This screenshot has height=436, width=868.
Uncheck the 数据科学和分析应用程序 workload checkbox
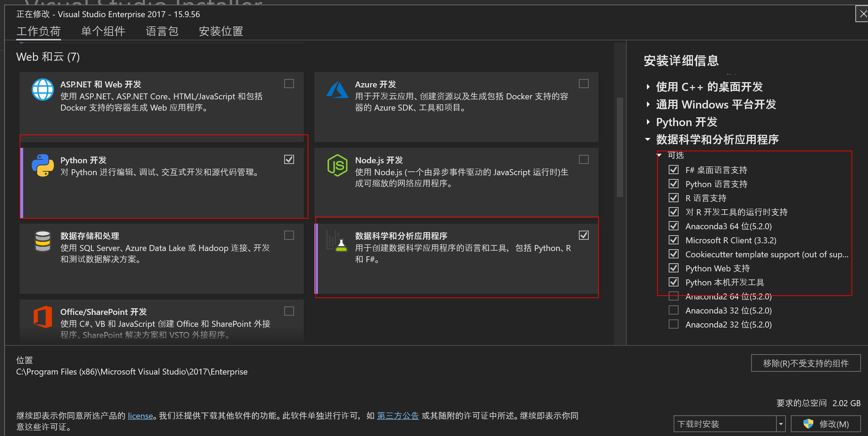pyautogui.click(x=584, y=235)
